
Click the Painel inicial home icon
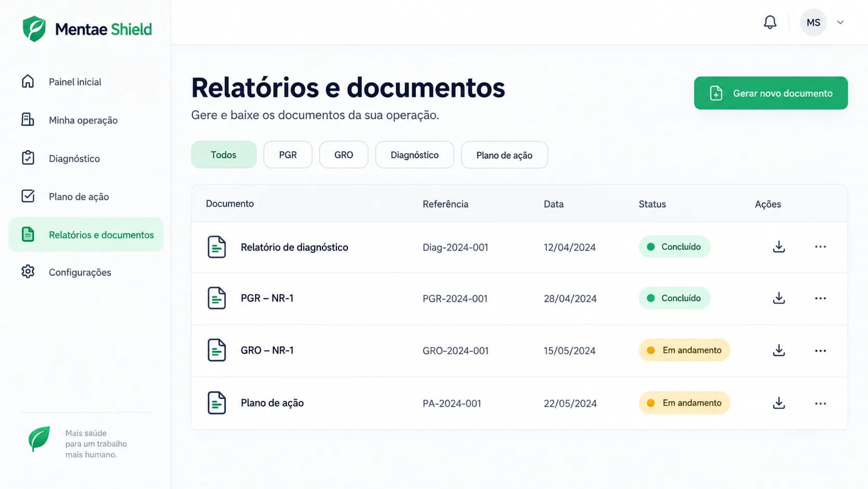(x=28, y=82)
